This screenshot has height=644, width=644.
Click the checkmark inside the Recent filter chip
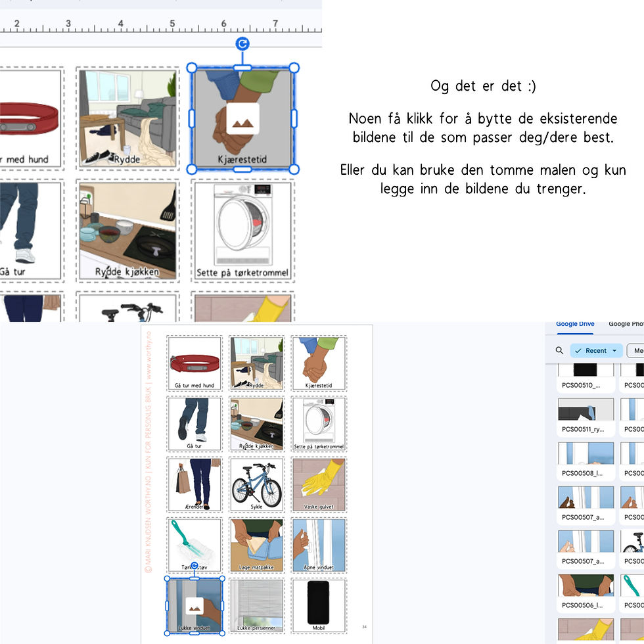(x=578, y=350)
